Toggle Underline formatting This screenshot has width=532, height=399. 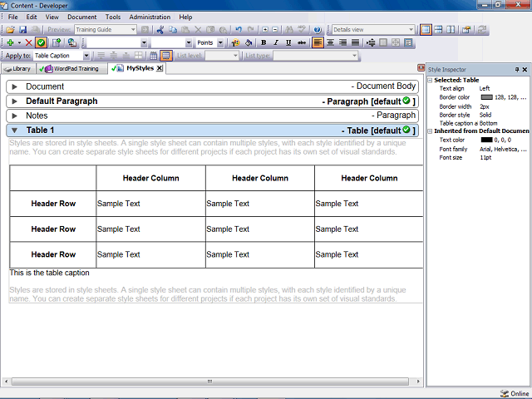click(288, 42)
